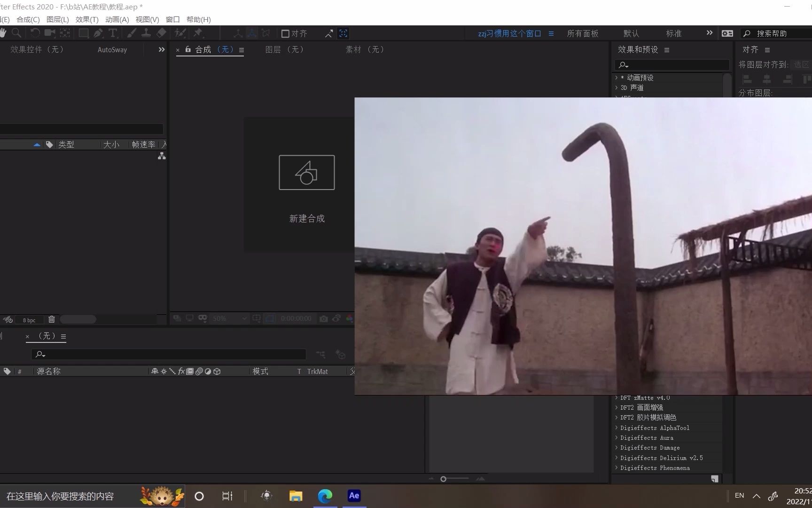The image size is (812, 508).
Task: Open the 图层(L) menu
Action: (x=58, y=19)
